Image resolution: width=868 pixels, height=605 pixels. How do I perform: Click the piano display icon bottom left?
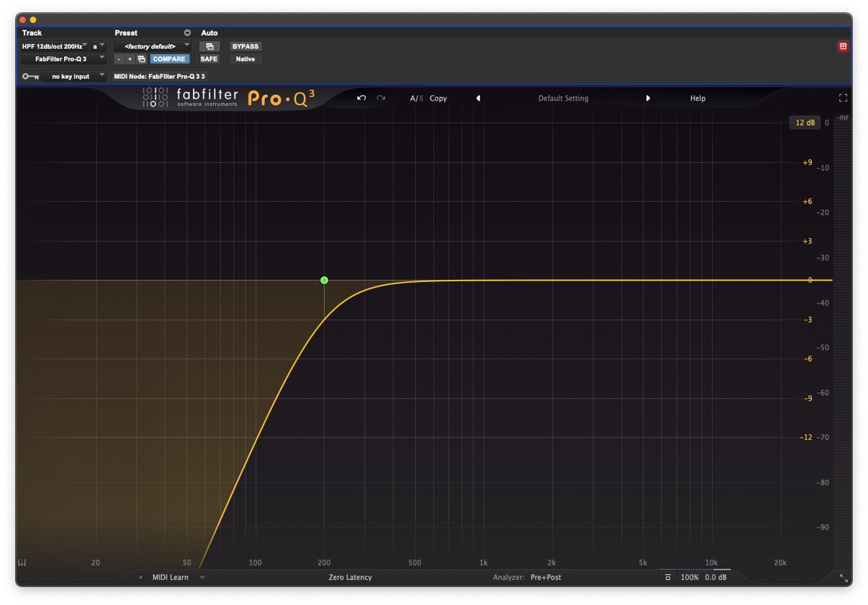(x=22, y=563)
